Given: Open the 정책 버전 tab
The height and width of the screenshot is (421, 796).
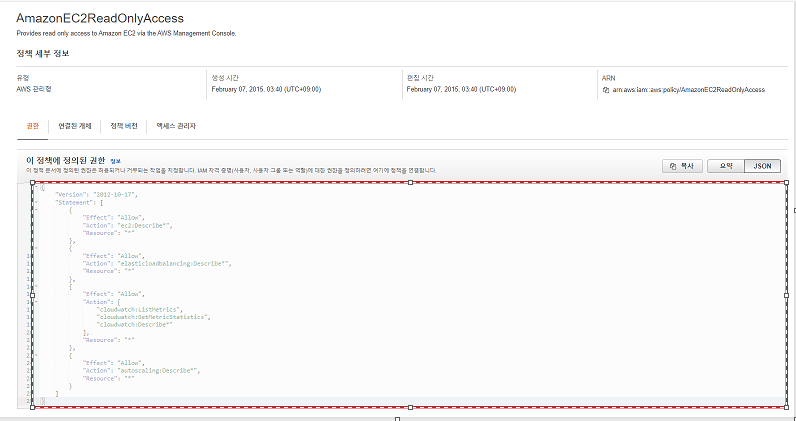Looking at the screenshot, I should click(124, 126).
